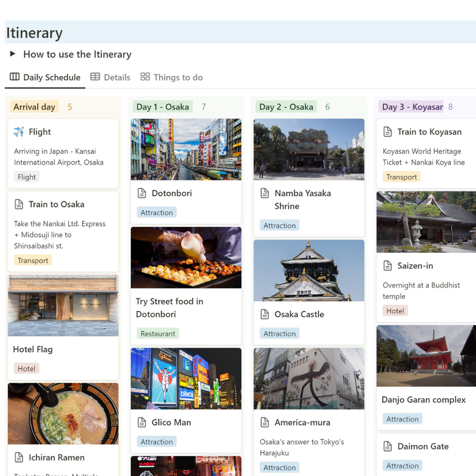Open the Things to do tab
Screen dimensions: 476x476
[171, 78]
